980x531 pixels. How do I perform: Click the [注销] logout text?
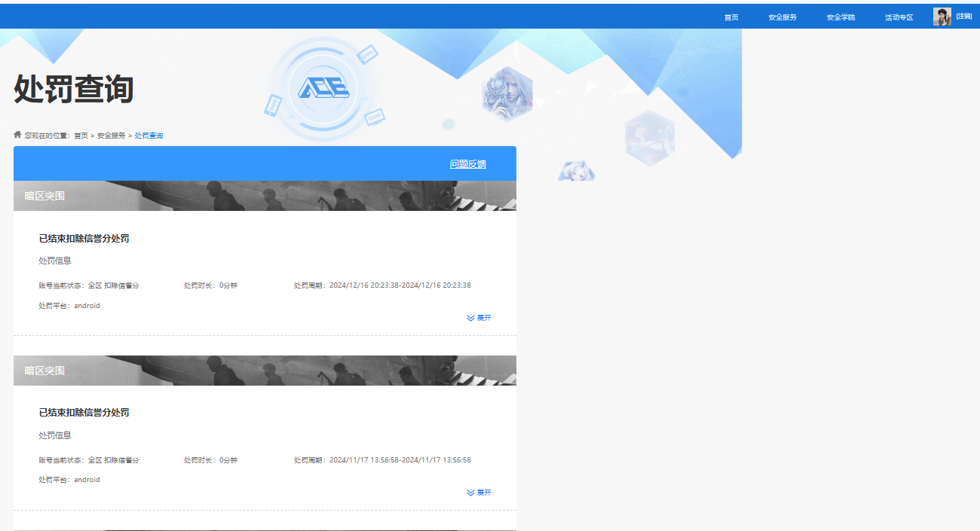[964, 16]
